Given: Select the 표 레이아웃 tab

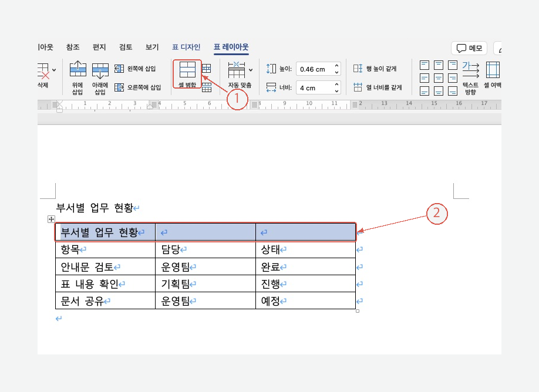Looking at the screenshot, I should click(x=231, y=47).
